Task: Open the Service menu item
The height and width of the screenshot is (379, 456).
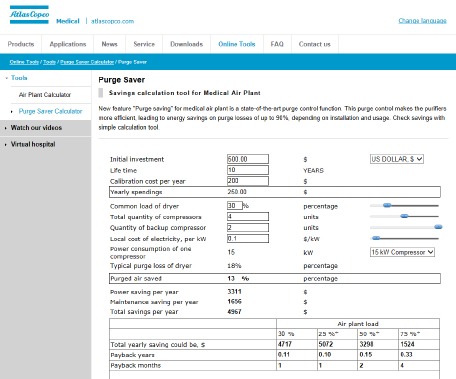Action: coord(144,44)
